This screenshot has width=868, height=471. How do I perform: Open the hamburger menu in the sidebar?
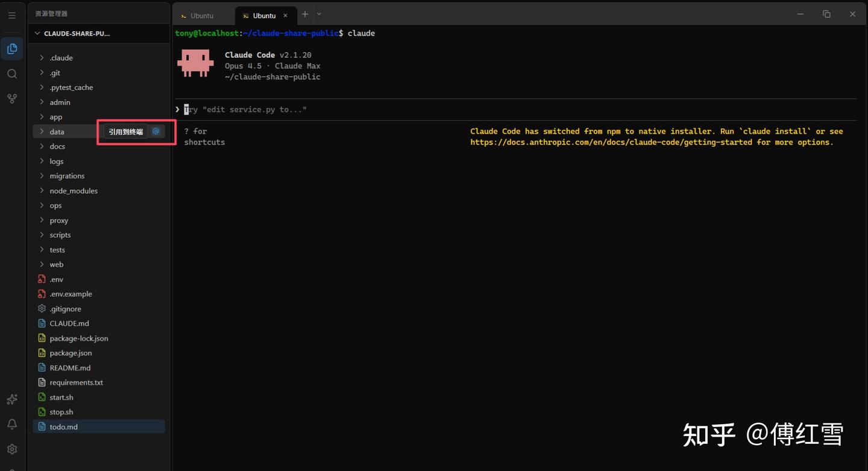(12, 15)
